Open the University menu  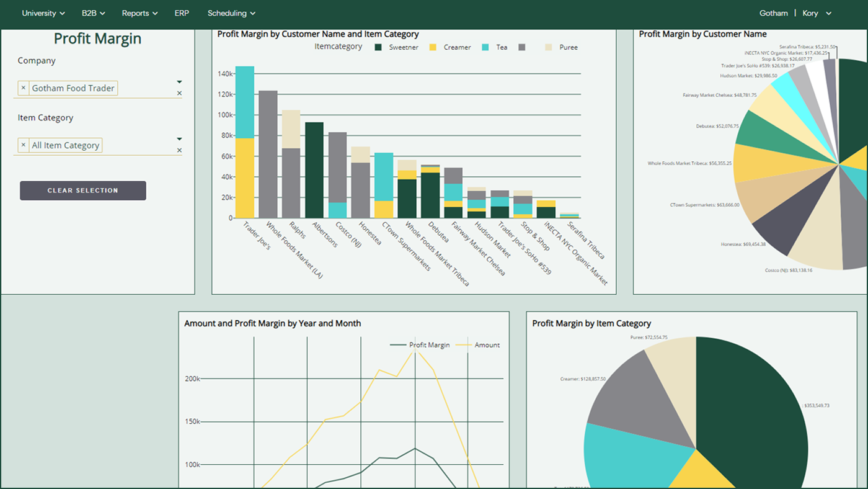point(43,13)
